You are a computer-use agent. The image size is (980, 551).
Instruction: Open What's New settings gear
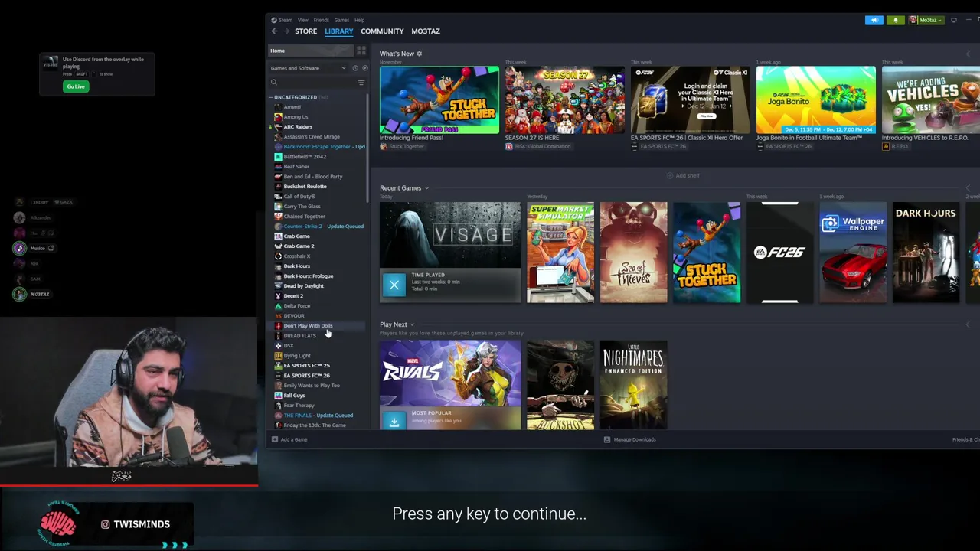[x=419, y=54]
